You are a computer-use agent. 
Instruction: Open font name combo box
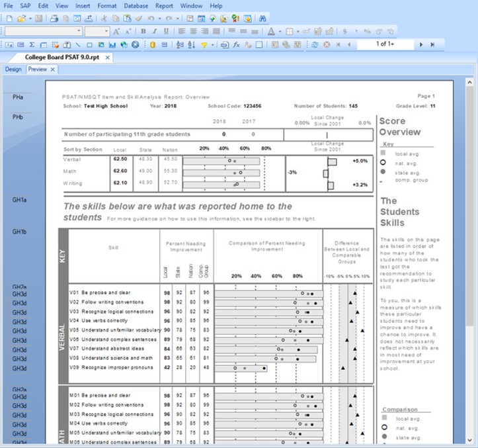(44, 31)
